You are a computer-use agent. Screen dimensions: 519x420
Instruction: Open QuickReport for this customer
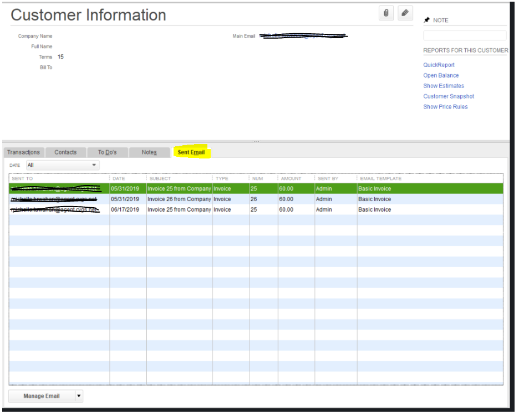coord(439,65)
